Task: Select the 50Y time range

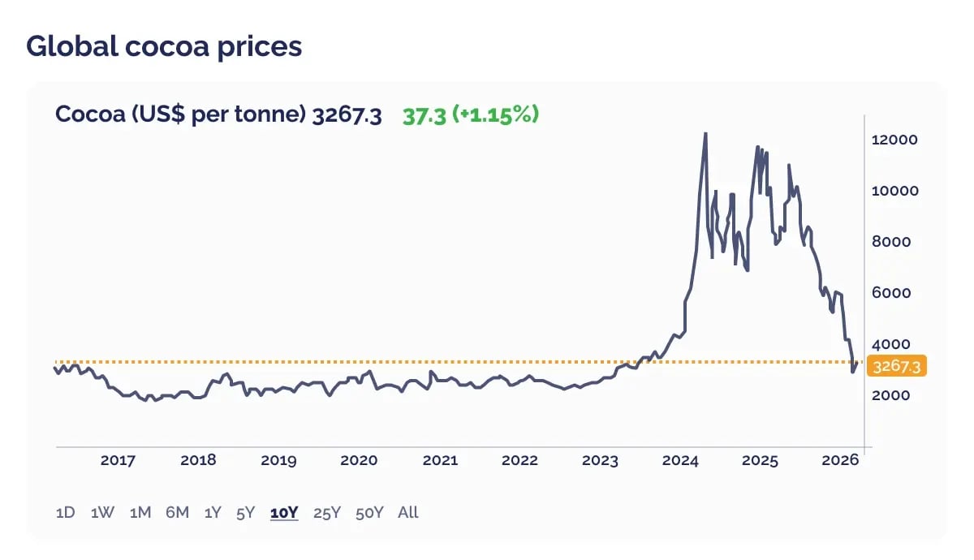Action: (369, 512)
